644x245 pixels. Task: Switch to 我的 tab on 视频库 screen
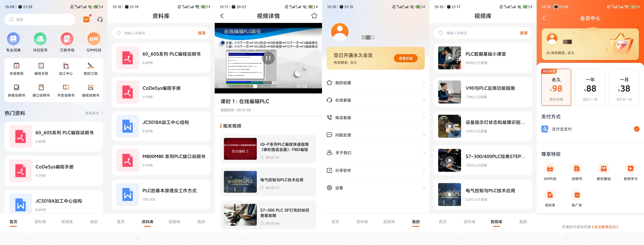(523, 222)
